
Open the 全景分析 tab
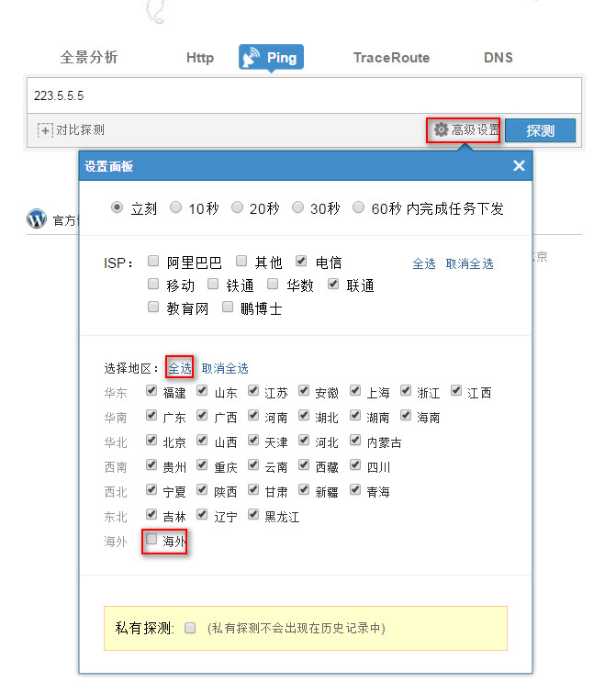pos(89,58)
